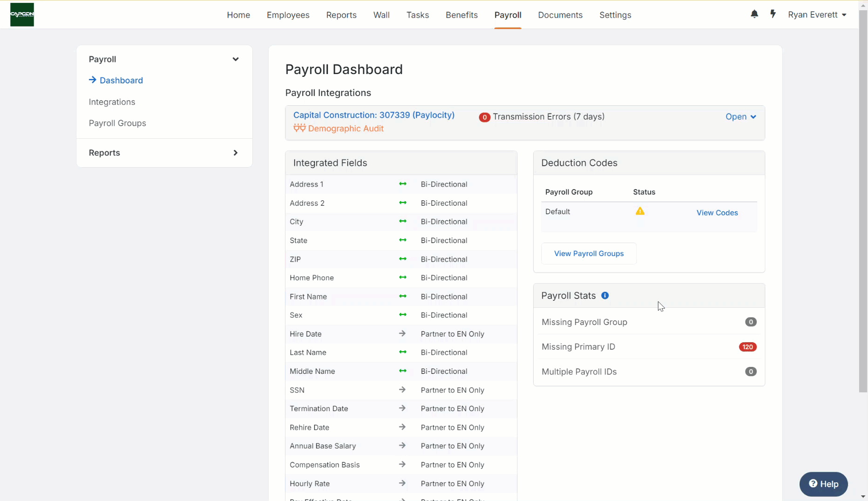
Task: Open the Open dropdown for Capital Construction integration
Action: point(740,117)
